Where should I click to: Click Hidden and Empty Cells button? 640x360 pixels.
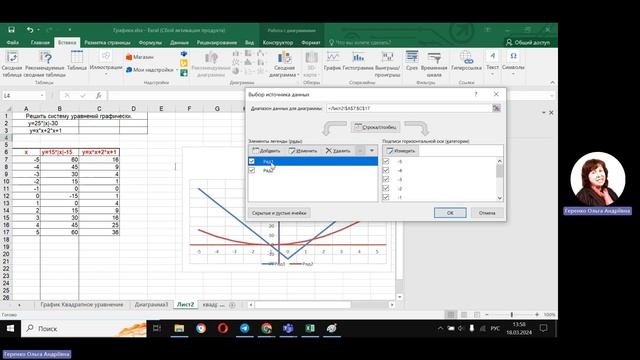(279, 213)
